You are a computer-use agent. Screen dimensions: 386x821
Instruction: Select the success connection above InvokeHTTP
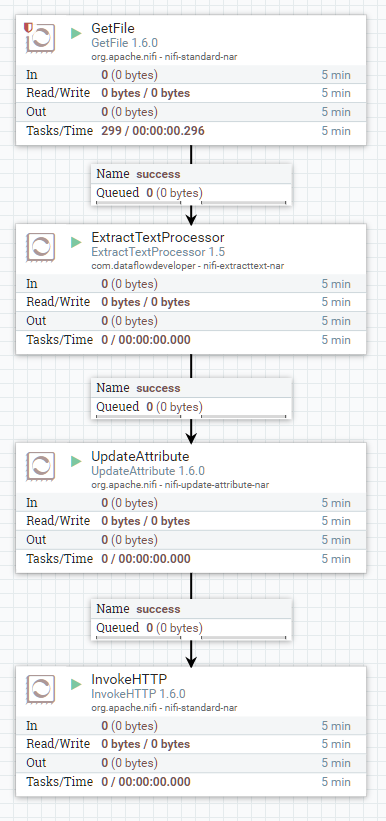(x=191, y=619)
